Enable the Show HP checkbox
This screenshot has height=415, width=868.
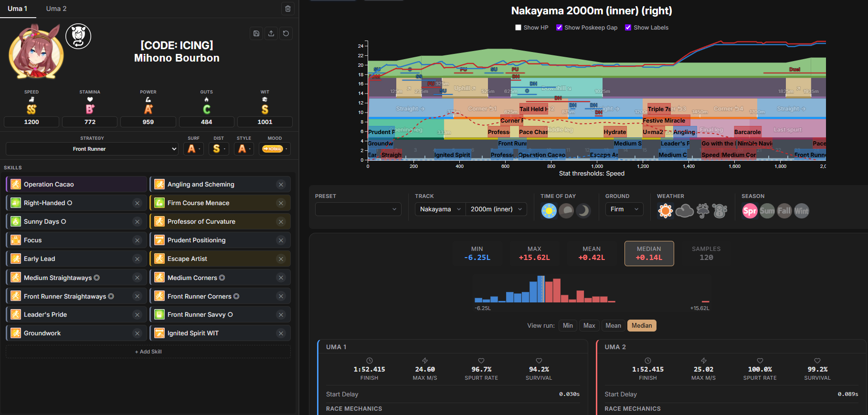click(518, 28)
